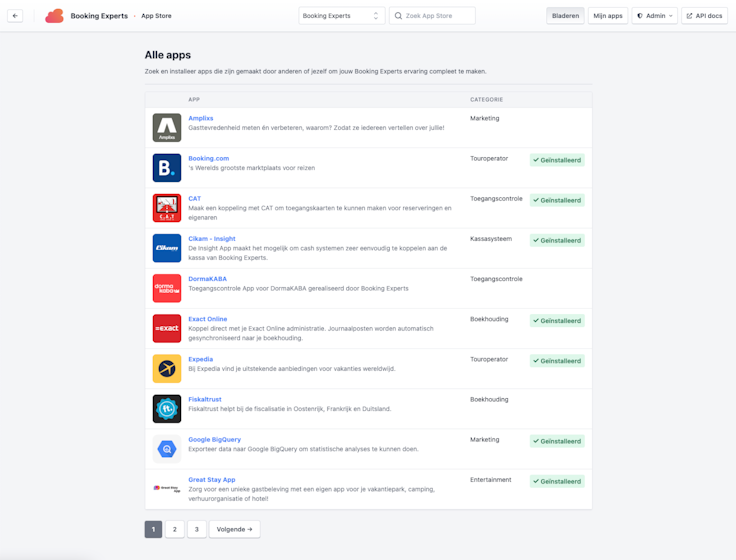Click Marketing category in Amplixs row
Viewport: 736px width, 560px height.
point(484,118)
